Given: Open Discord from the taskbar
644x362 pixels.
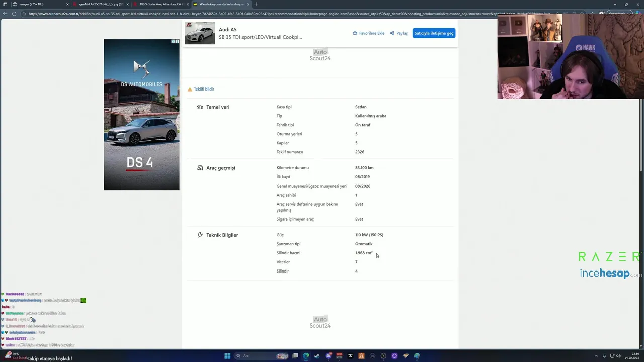Looking at the screenshot, I should (329, 356).
